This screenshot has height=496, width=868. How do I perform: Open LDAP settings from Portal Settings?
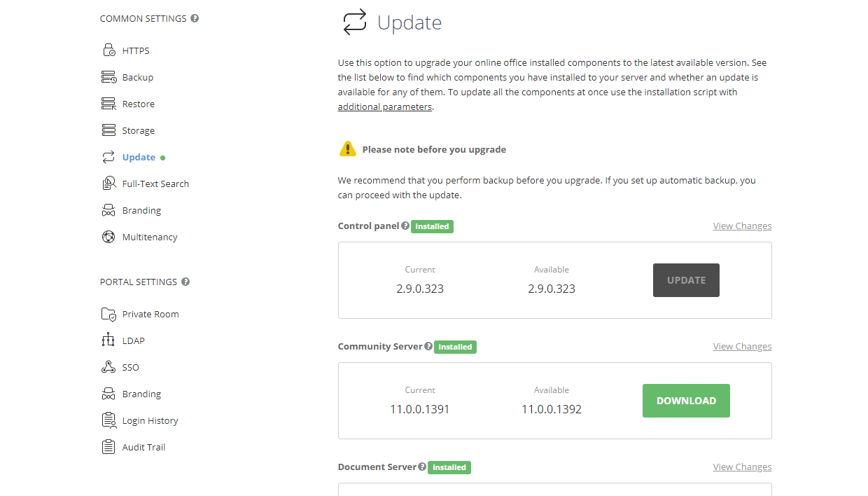pyautogui.click(x=109, y=340)
